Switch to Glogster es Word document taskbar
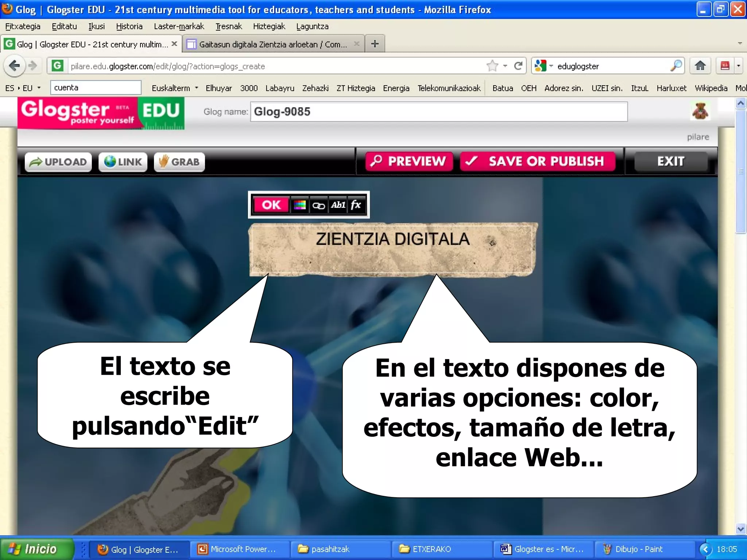 tap(543, 549)
